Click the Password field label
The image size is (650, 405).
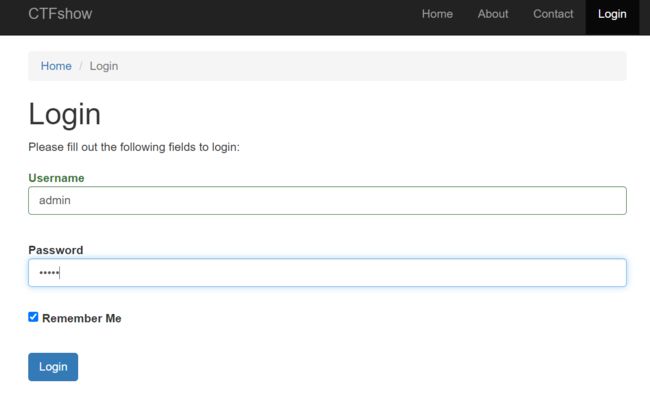(x=56, y=250)
